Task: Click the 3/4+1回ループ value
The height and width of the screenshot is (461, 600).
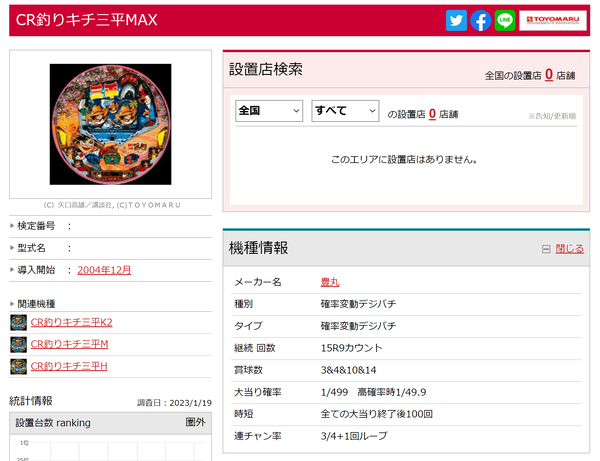Action: [354, 436]
